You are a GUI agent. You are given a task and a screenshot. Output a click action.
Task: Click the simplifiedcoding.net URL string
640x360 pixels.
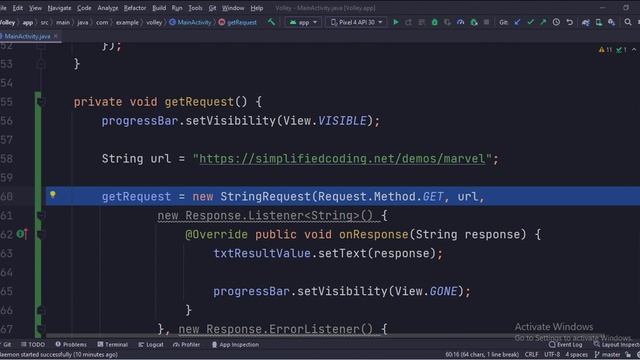tap(342, 159)
